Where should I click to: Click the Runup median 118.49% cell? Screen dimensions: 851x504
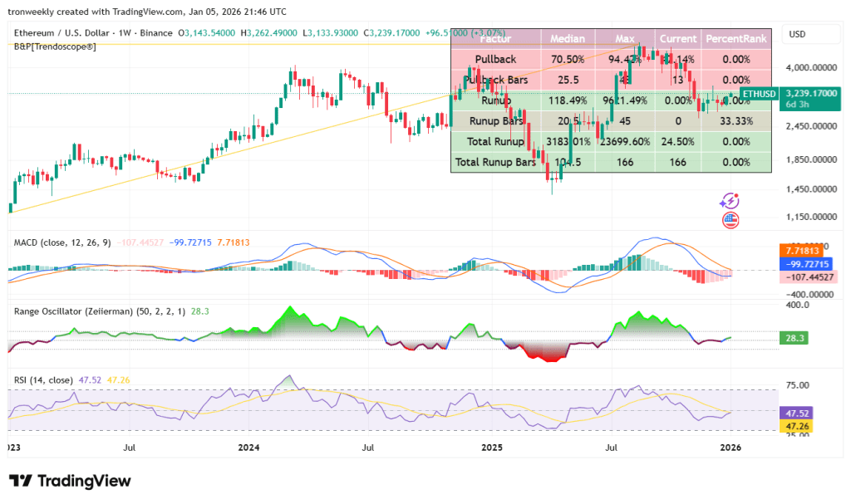click(x=568, y=100)
